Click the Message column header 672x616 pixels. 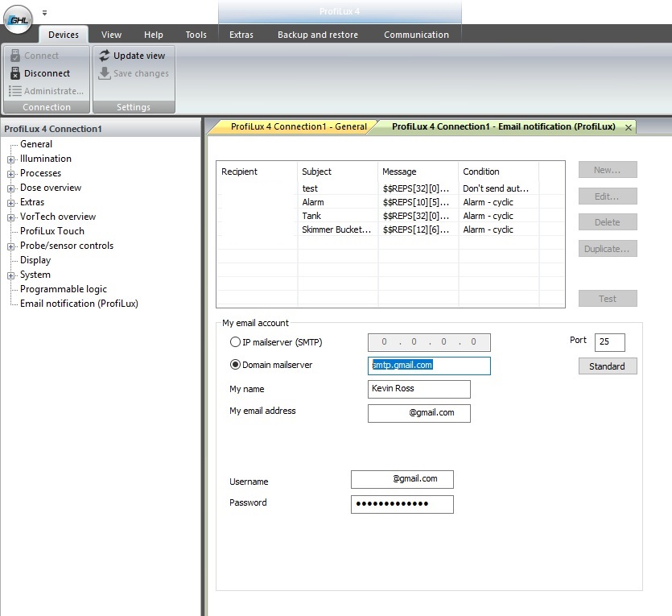click(x=418, y=172)
